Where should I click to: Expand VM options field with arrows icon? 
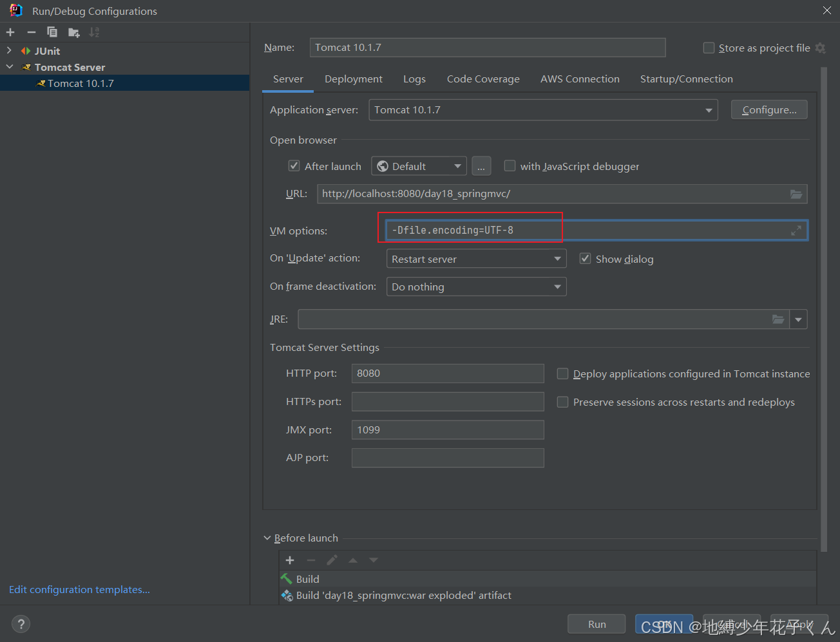coord(796,231)
